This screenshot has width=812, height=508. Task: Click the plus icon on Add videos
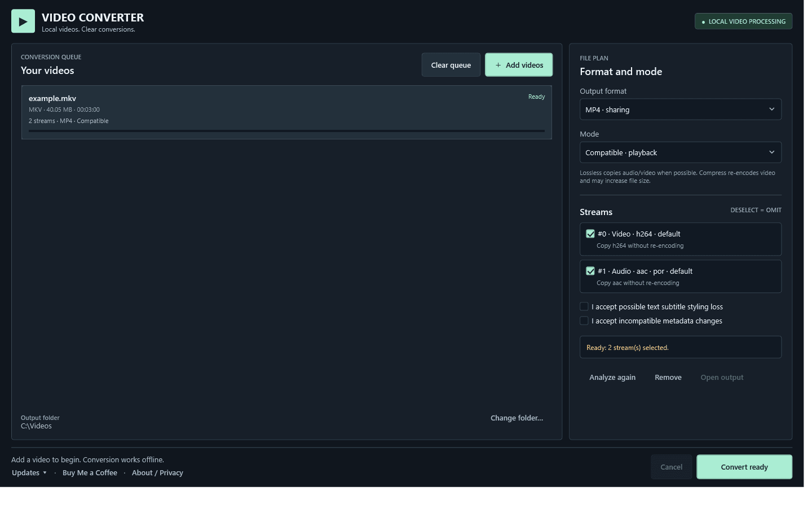(x=498, y=65)
